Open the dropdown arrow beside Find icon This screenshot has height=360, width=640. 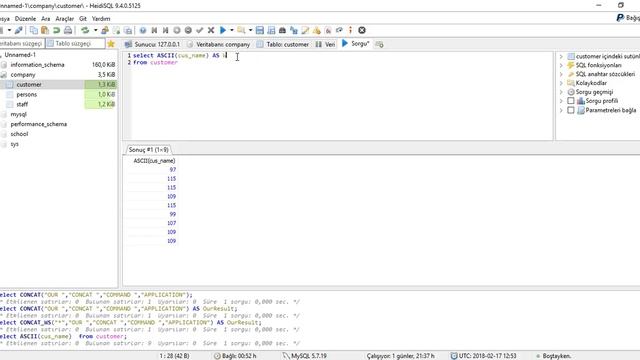coord(250,30)
